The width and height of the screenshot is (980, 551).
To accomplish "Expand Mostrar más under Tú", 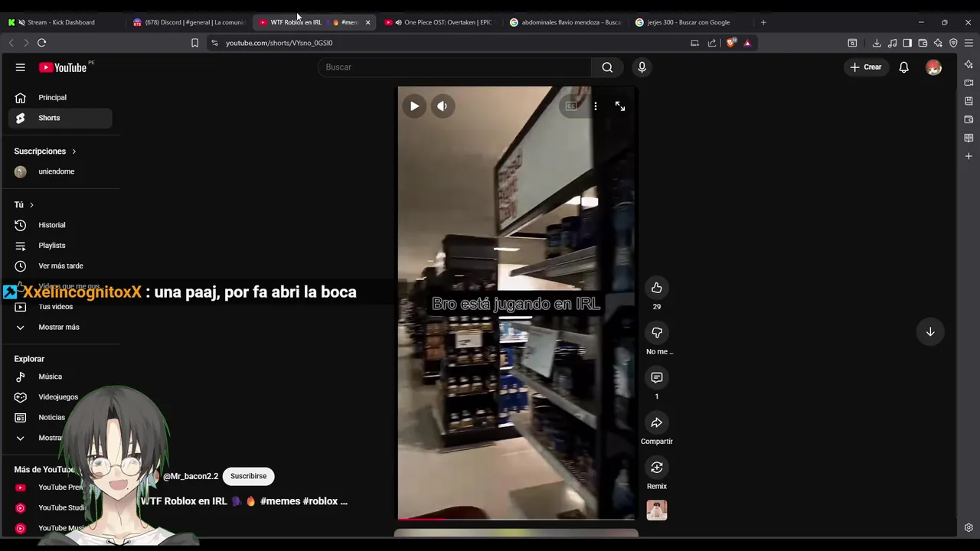I will [60, 327].
